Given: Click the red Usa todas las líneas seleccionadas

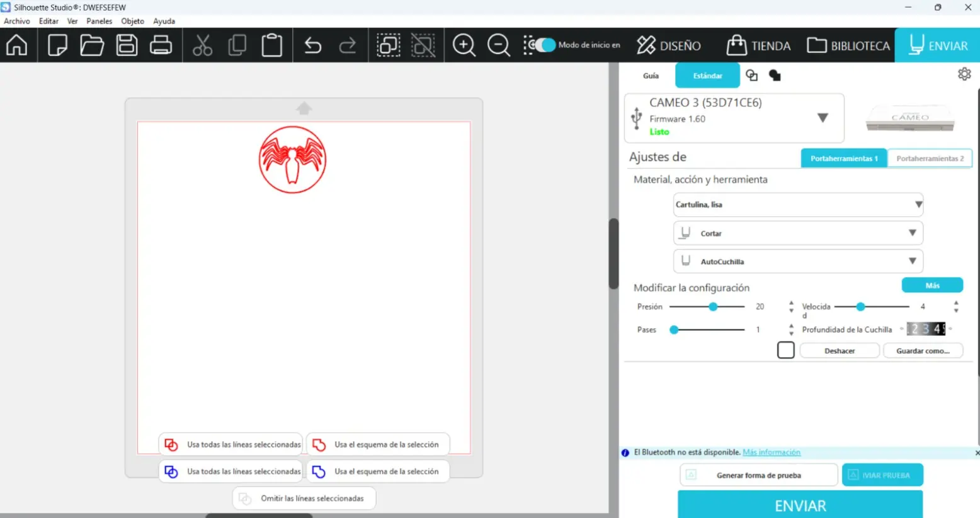Looking at the screenshot, I should point(231,444).
